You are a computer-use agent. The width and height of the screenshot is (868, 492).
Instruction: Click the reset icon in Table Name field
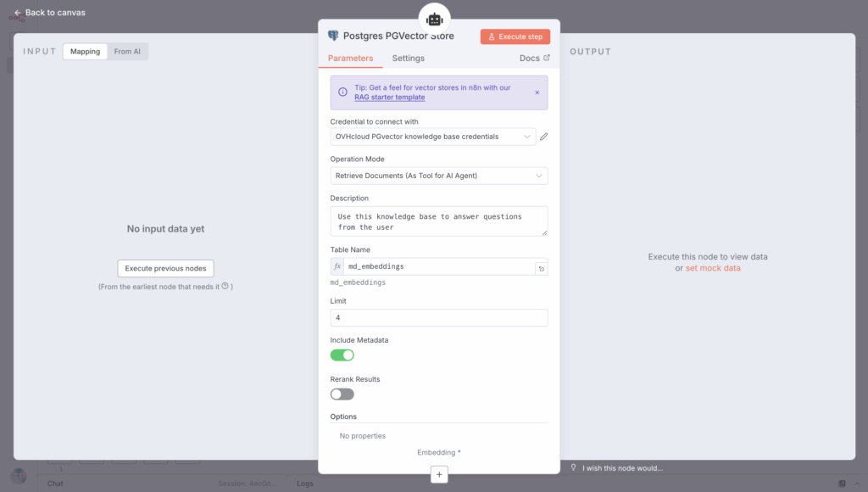540,268
